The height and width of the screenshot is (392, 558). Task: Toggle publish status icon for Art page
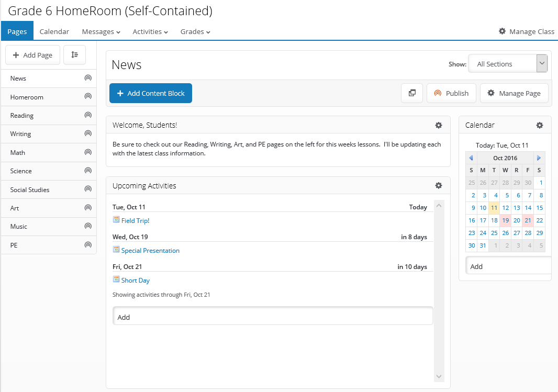[x=88, y=208]
